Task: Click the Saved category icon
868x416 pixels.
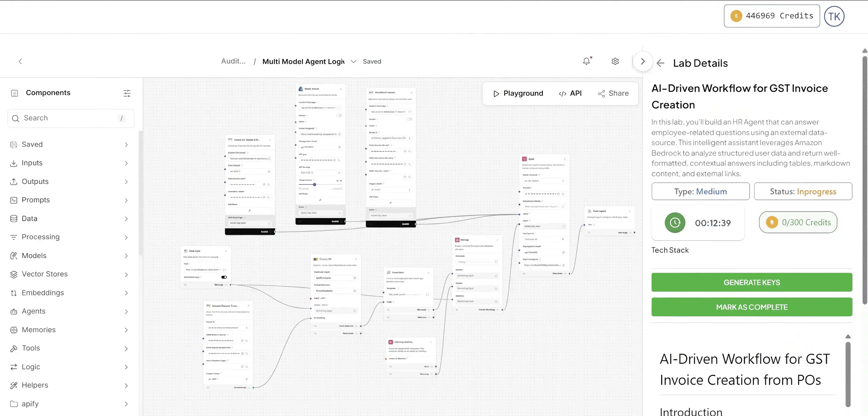Action: tap(13, 144)
